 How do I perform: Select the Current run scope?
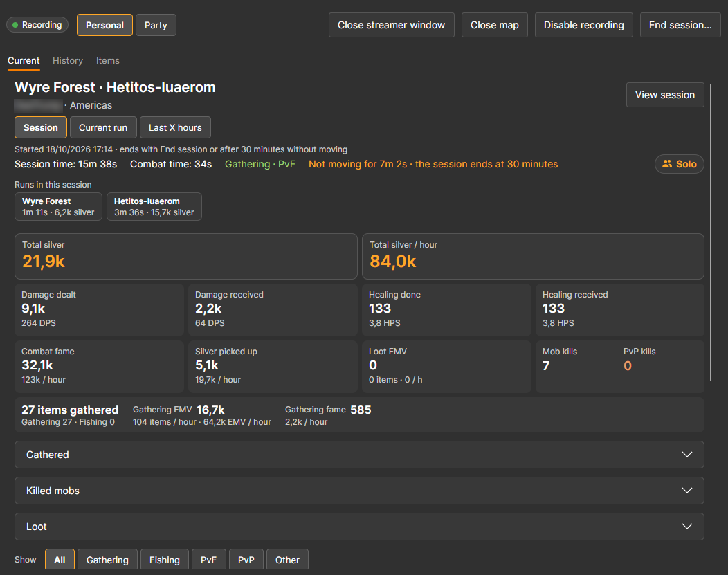click(103, 127)
